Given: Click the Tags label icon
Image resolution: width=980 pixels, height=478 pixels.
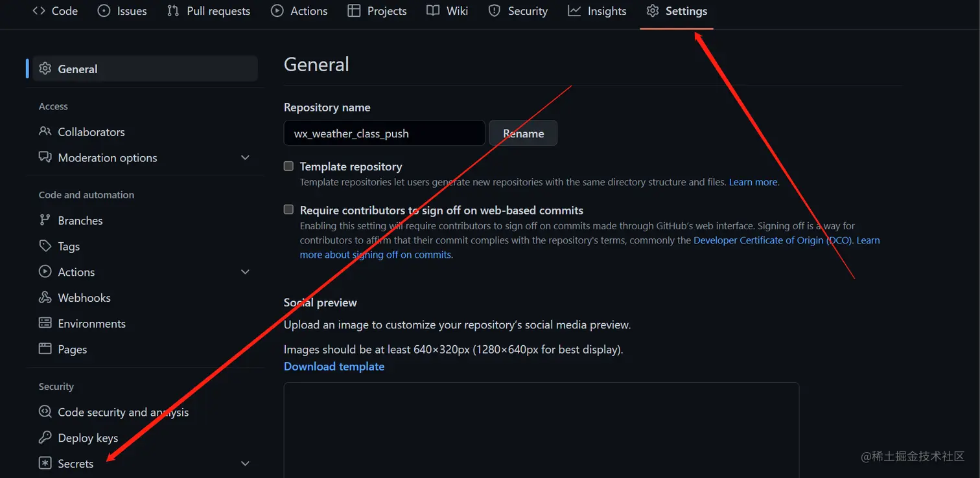Looking at the screenshot, I should pyautogui.click(x=45, y=246).
